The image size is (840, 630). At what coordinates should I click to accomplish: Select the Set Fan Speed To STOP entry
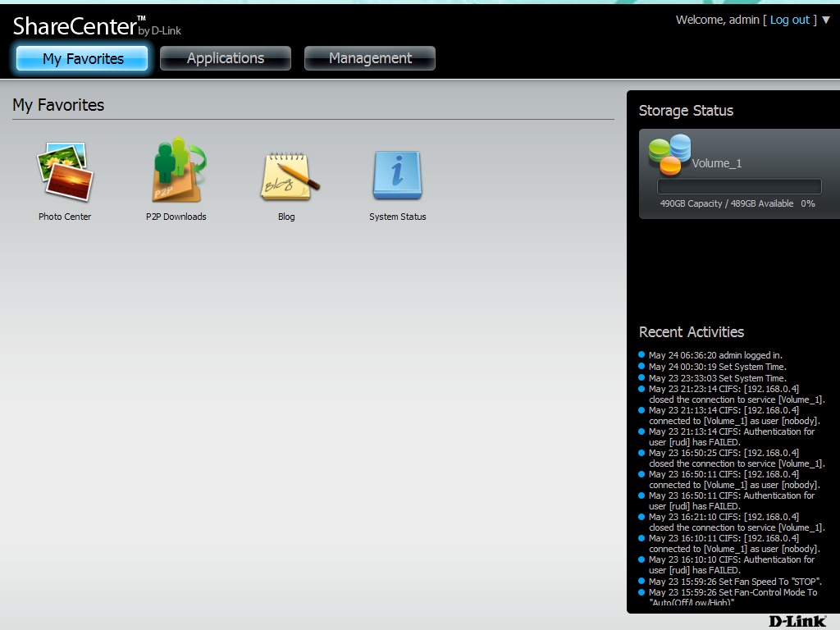click(735, 582)
